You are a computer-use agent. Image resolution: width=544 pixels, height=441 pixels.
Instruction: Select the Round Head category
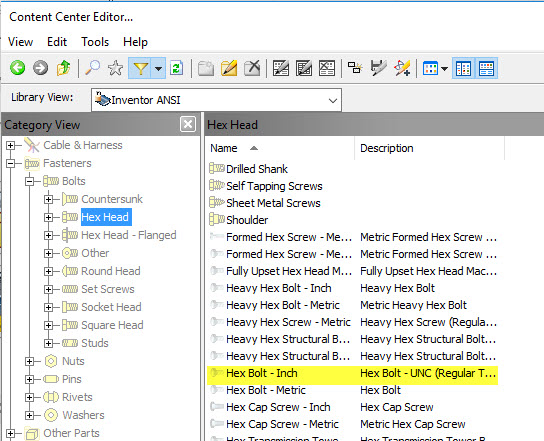pos(111,271)
